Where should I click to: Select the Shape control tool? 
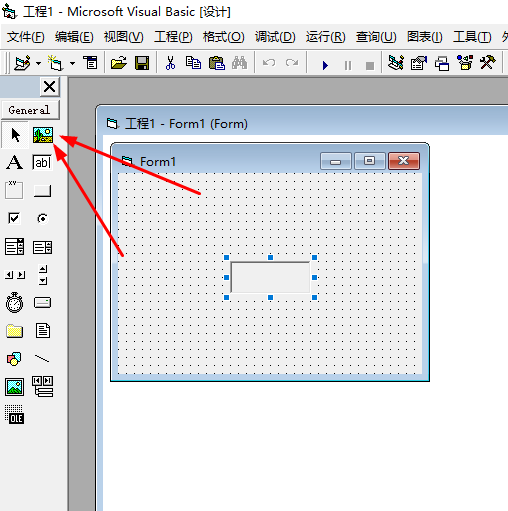[x=14, y=359]
